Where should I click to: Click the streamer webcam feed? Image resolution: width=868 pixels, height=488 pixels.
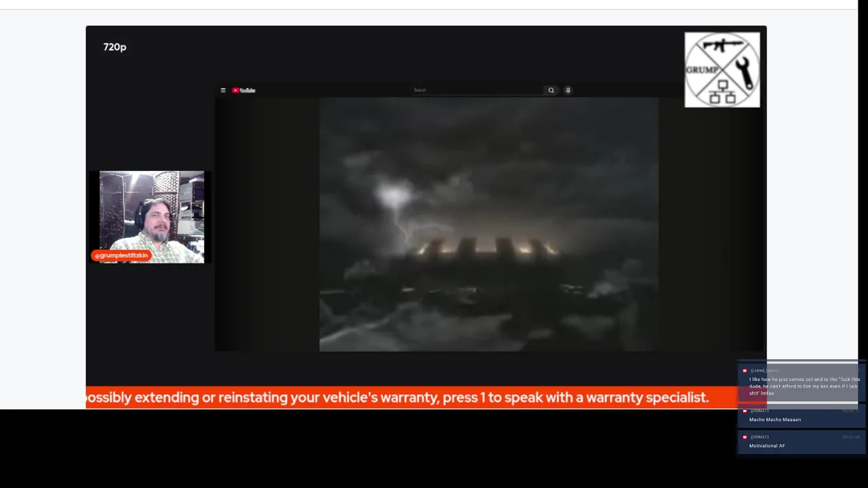coord(152,217)
